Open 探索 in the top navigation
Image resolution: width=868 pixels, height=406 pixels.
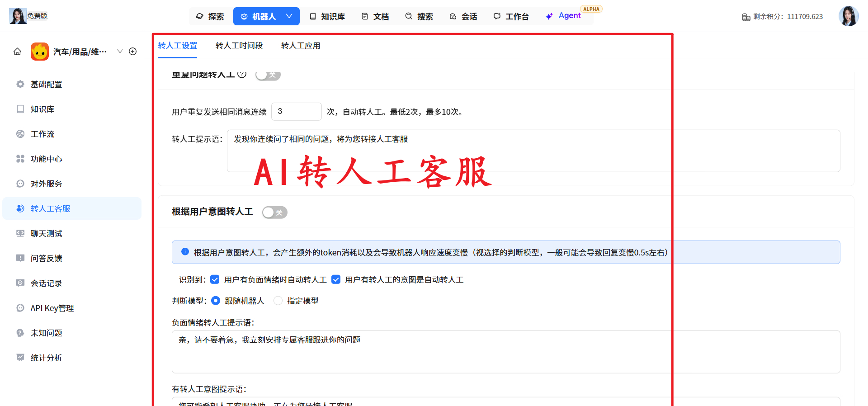point(210,16)
